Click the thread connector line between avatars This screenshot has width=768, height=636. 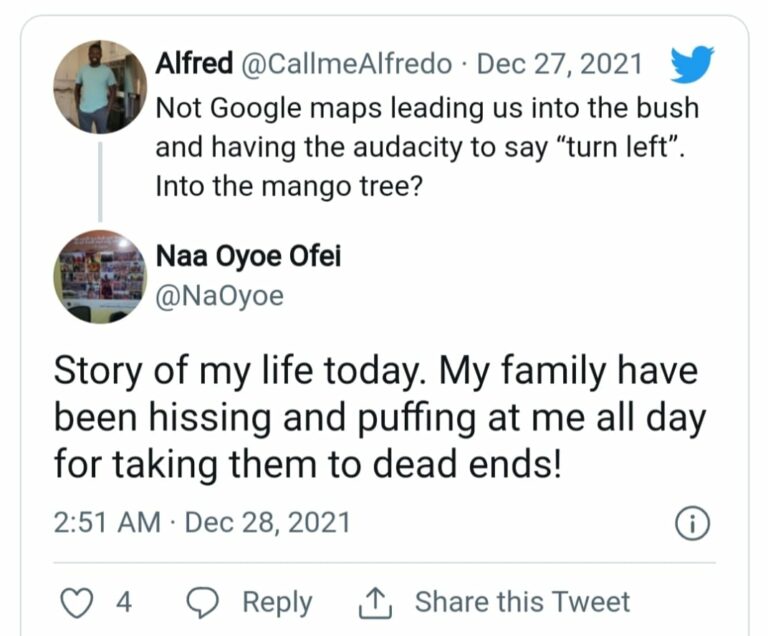click(x=100, y=181)
